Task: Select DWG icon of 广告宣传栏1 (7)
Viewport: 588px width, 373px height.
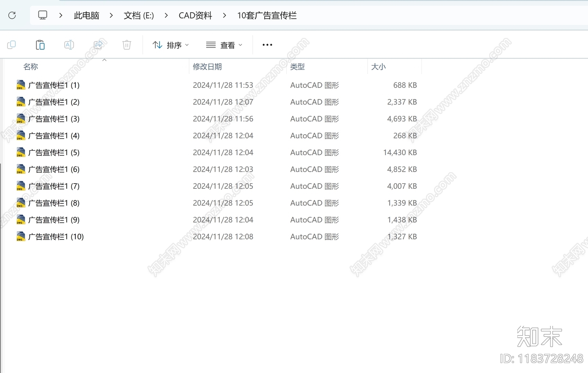Action: (x=21, y=186)
